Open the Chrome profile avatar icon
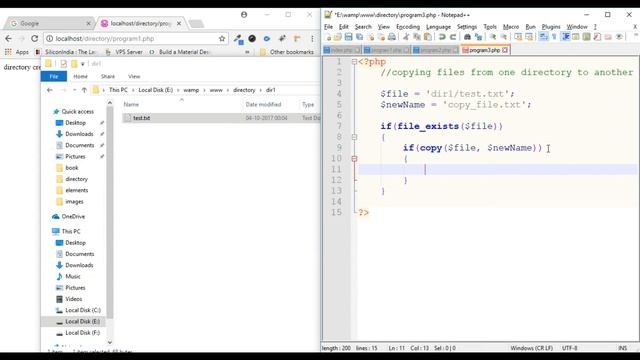Image resolution: width=640 pixels, height=360 pixels. coord(244,15)
